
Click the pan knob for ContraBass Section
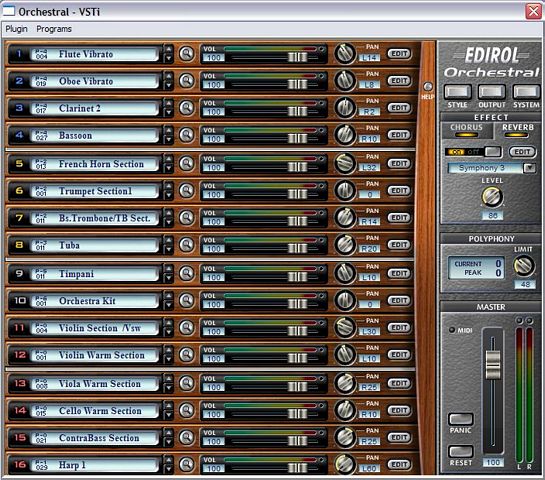point(345,437)
